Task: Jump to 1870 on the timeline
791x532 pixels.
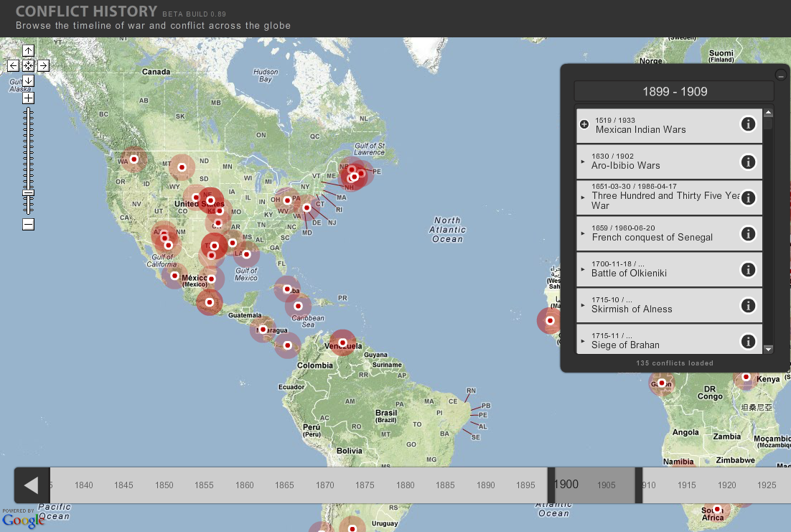Action: [x=325, y=485]
